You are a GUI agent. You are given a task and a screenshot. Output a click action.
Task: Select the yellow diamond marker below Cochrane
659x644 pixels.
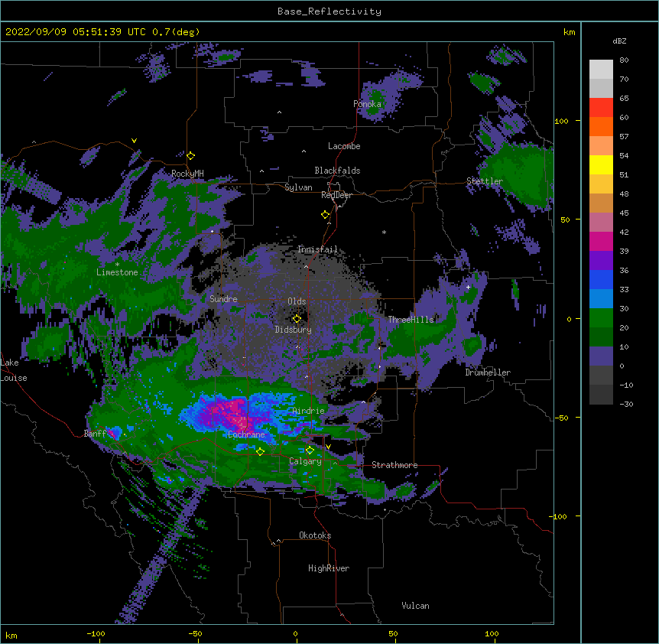[x=260, y=451]
